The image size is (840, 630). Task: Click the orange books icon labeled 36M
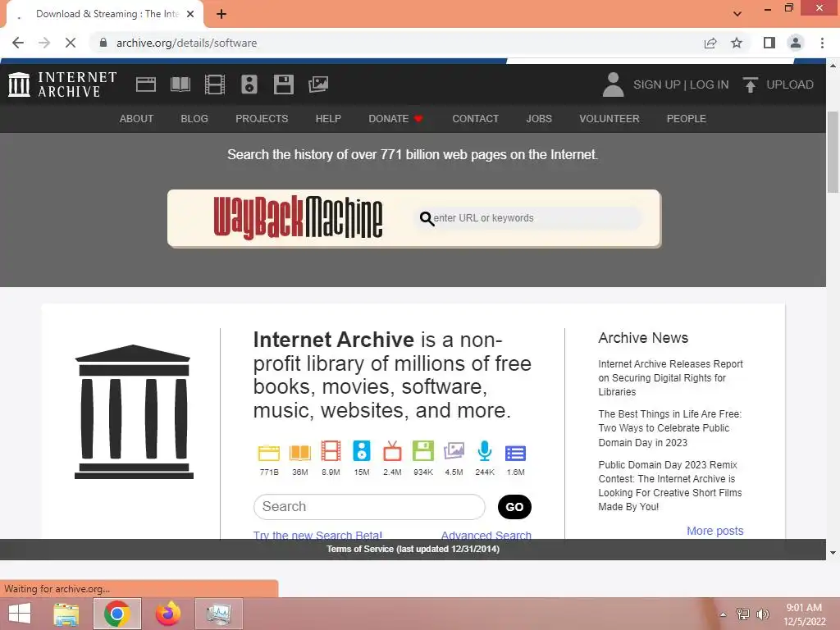coord(300,453)
